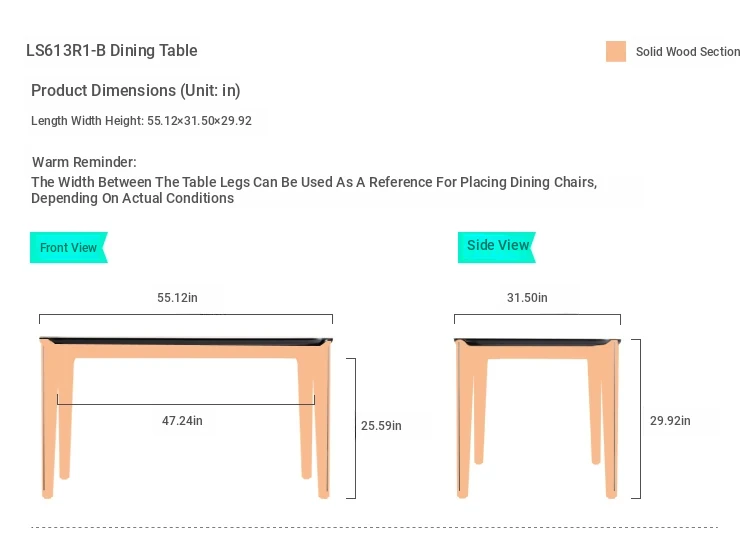This screenshot has width=750, height=548.
Task: Click the 25.59in height label
Action: (381, 426)
